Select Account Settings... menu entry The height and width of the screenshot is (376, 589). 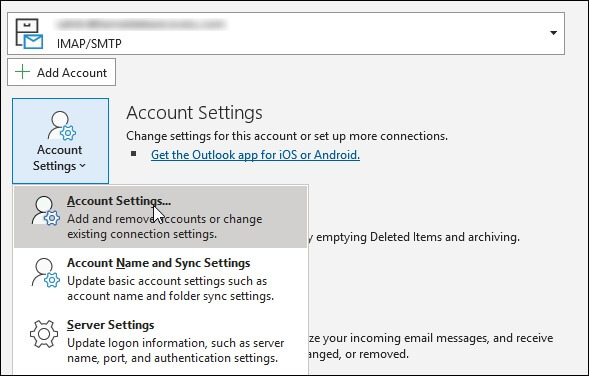160,217
